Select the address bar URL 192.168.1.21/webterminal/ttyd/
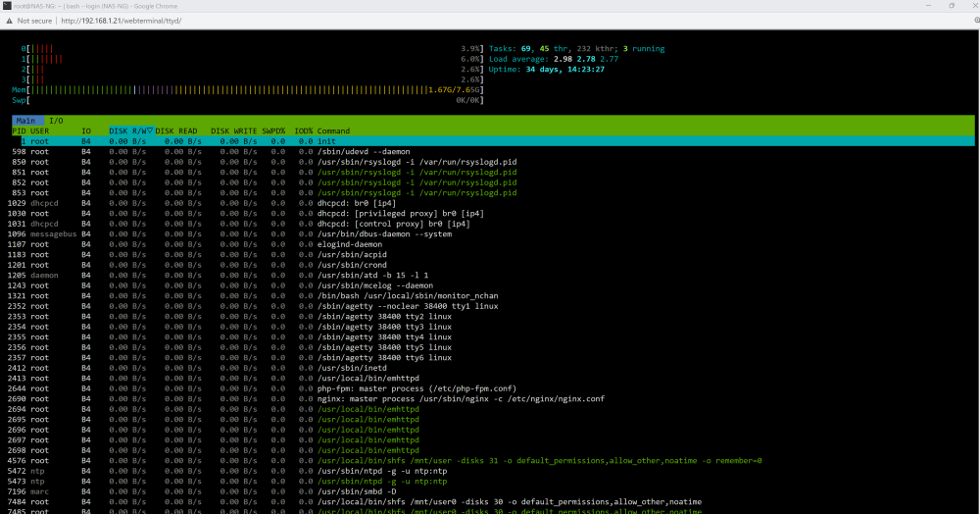Image resolution: width=980 pixels, height=514 pixels. (x=122, y=21)
